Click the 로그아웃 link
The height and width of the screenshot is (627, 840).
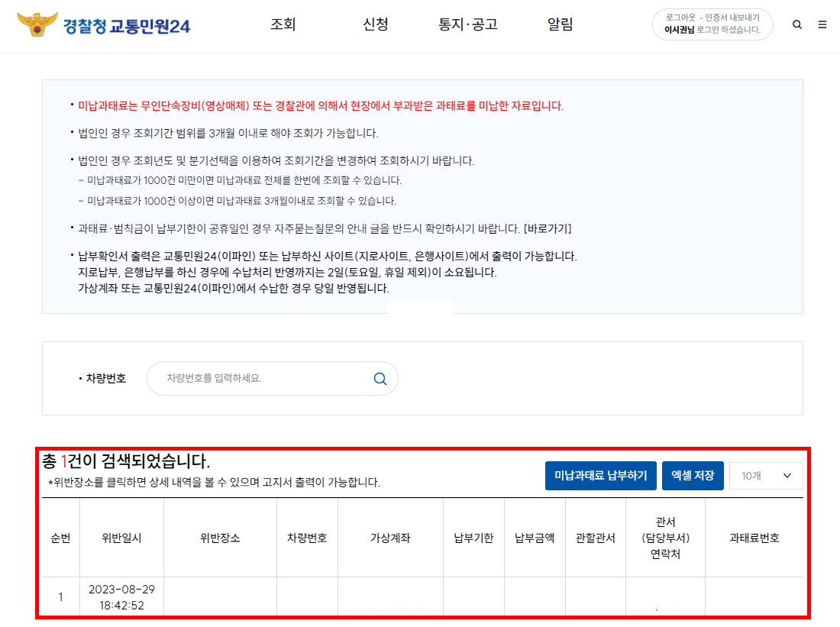(680, 18)
